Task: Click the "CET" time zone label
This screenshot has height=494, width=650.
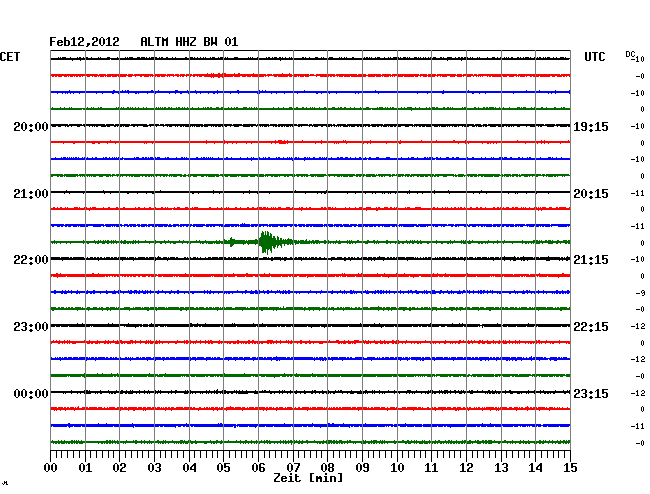Action: pyautogui.click(x=10, y=57)
